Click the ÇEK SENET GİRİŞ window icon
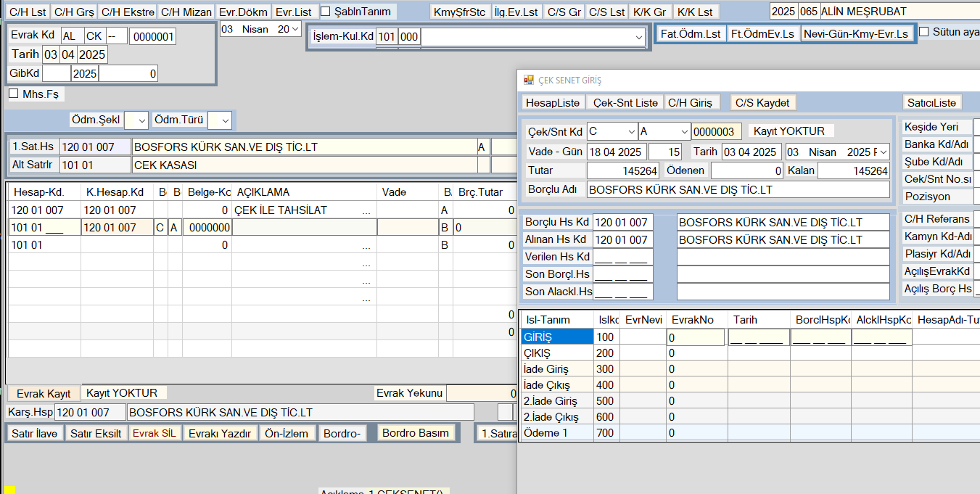Viewport: 980px width, 494px height. coord(528,80)
